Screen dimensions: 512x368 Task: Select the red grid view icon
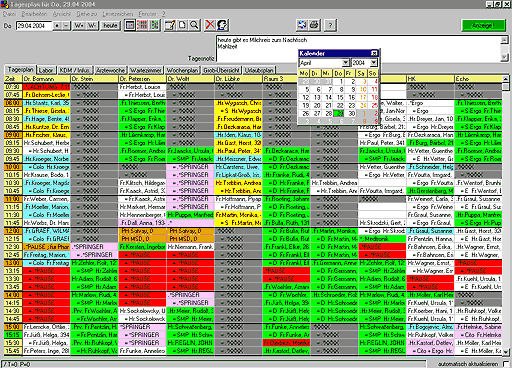click(x=142, y=25)
